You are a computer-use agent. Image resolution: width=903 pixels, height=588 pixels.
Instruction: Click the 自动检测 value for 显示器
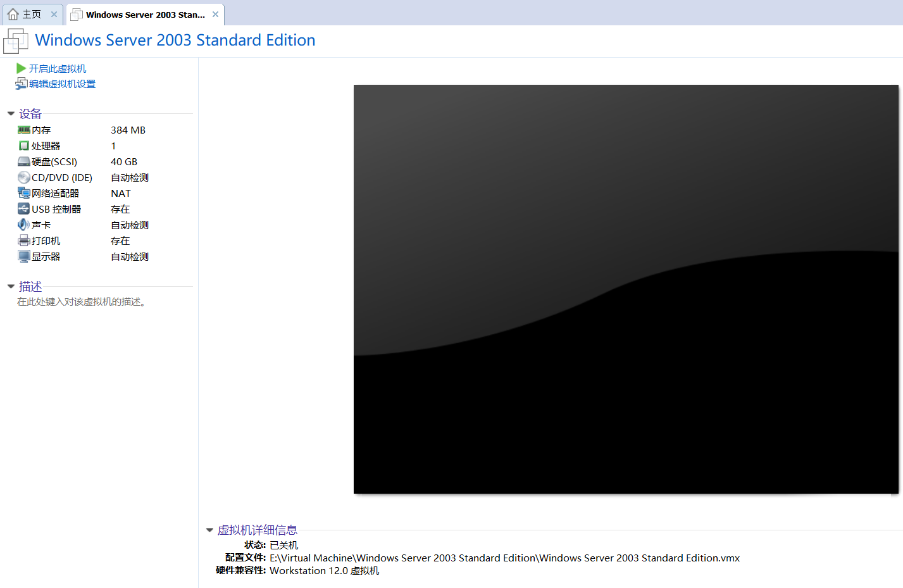[x=130, y=256]
